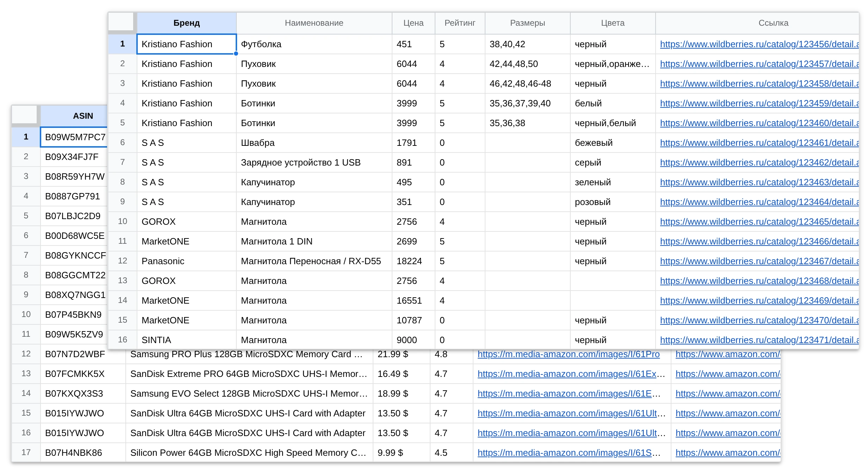The width and height of the screenshot is (868, 472).
Task: Click the Размеры column header
Action: coord(527,23)
